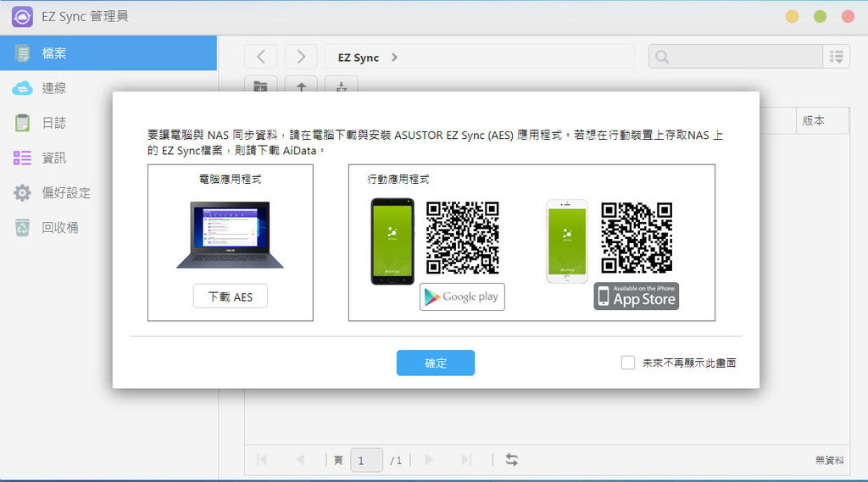Open the Google play badge
The height and width of the screenshot is (482, 868).
point(462,296)
